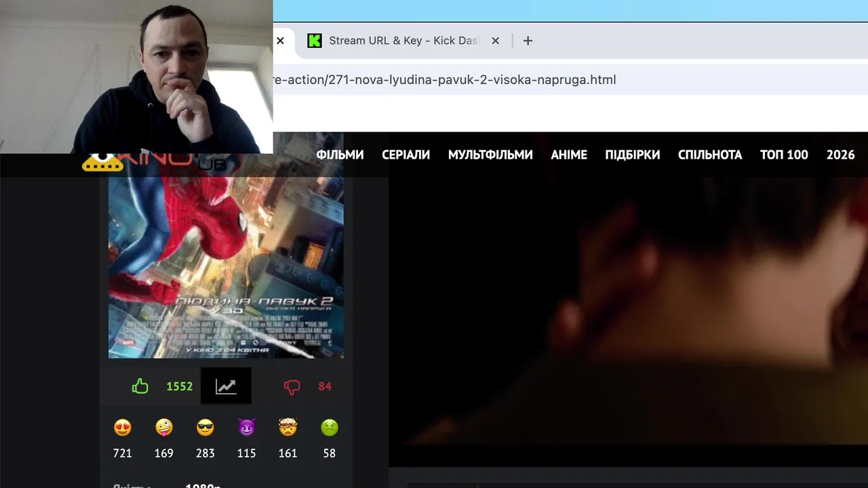React with the purple devil emoji
The width and height of the screenshot is (868, 488).
[247, 428]
